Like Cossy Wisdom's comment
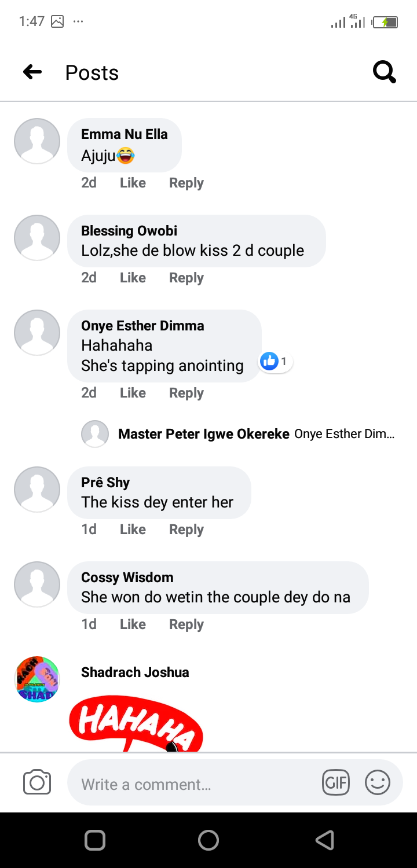The height and width of the screenshot is (868, 417). 133,624
